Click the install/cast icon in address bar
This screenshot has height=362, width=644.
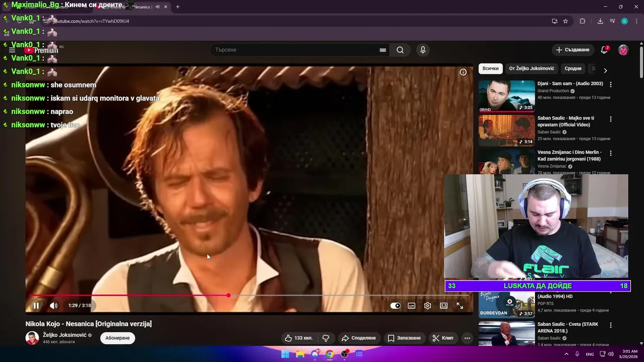[x=554, y=21]
